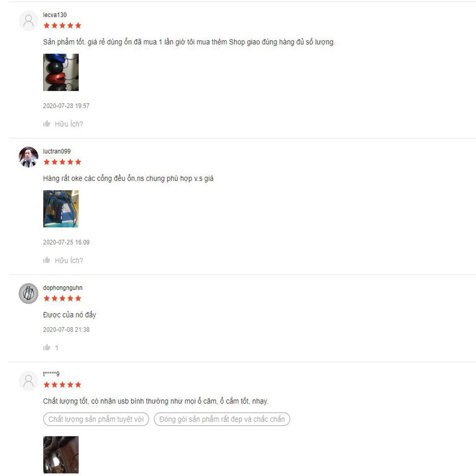This screenshot has width=476, height=476.
Task: Open lecva130's default avatar icon
Action: [x=28, y=20]
